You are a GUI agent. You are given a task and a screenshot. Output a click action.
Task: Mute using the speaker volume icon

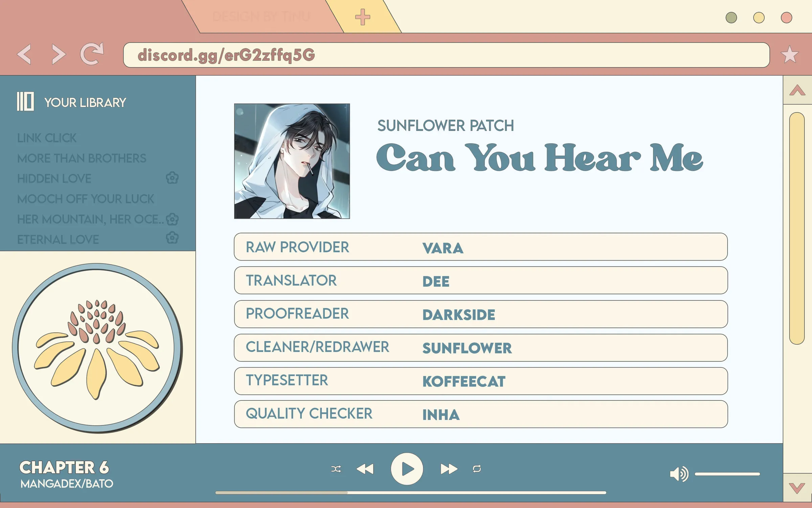coord(679,474)
